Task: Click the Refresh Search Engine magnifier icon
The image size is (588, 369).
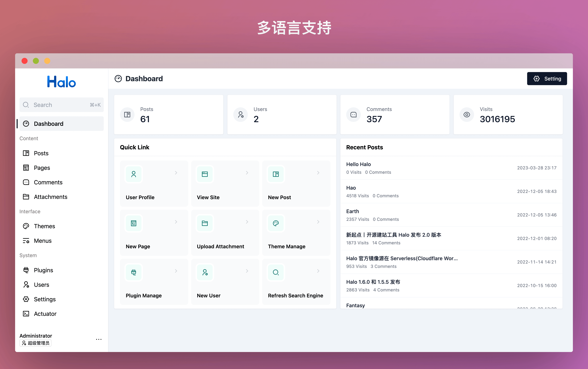Action: [276, 272]
